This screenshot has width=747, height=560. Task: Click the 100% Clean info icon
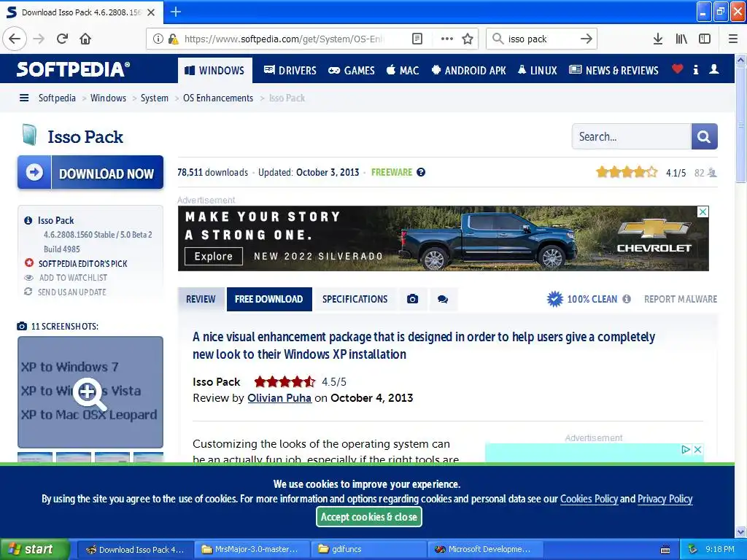(627, 299)
